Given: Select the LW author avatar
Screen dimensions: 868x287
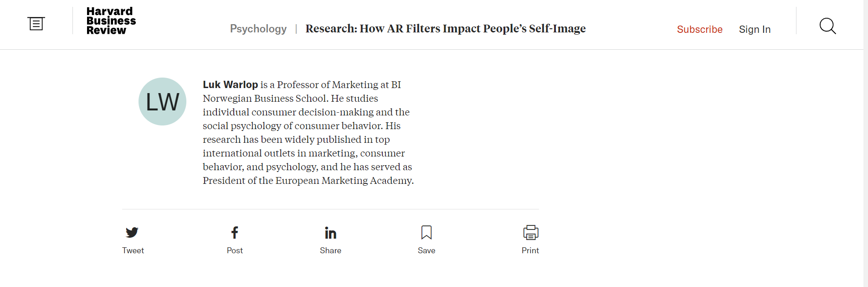Looking at the screenshot, I should [x=162, y=101].
